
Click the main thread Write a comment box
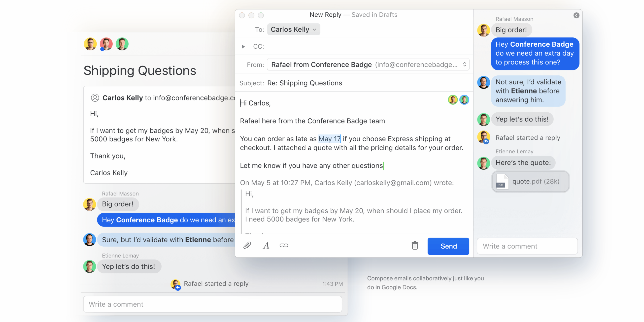click(x=212, y=304)
